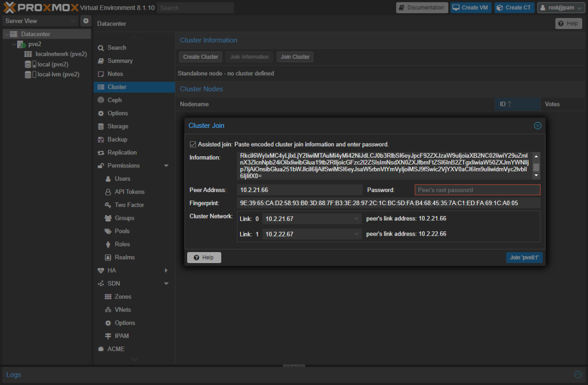
Task: Collapse the Datacenter tree node
Action: pyautogui.click(x=6, y=34)
